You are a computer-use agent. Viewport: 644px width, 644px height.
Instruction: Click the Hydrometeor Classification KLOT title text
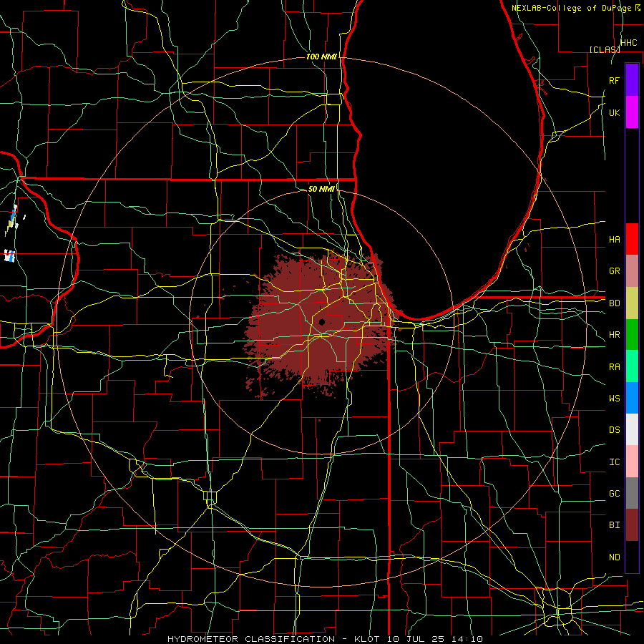pyautogui.click(x=325, y=639)
